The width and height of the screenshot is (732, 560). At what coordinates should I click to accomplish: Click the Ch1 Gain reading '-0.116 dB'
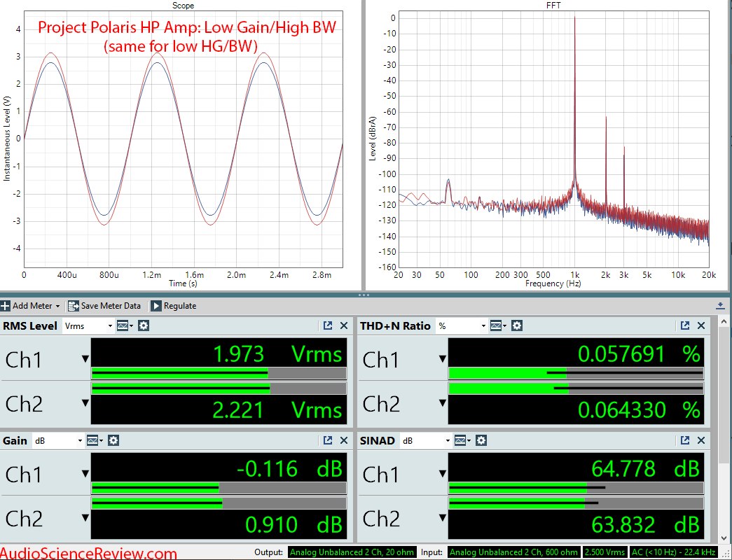coord(289,469)
